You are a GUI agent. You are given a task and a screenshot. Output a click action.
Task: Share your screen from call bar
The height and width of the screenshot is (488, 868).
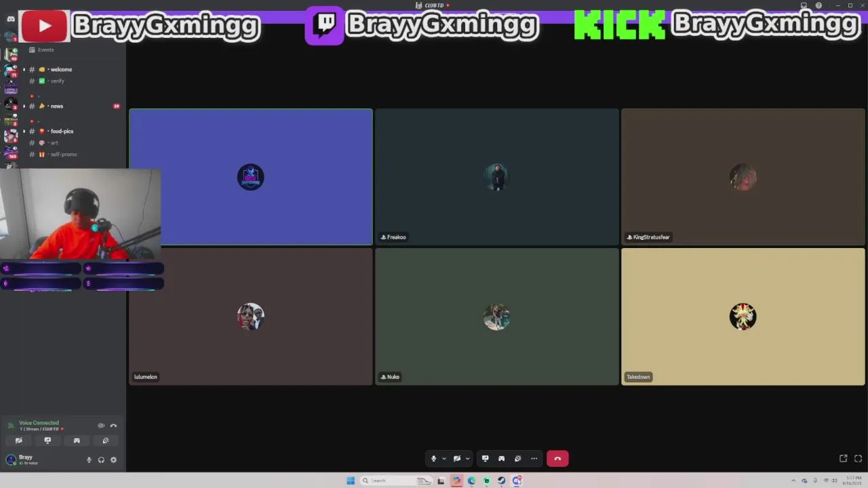[485, 459]
